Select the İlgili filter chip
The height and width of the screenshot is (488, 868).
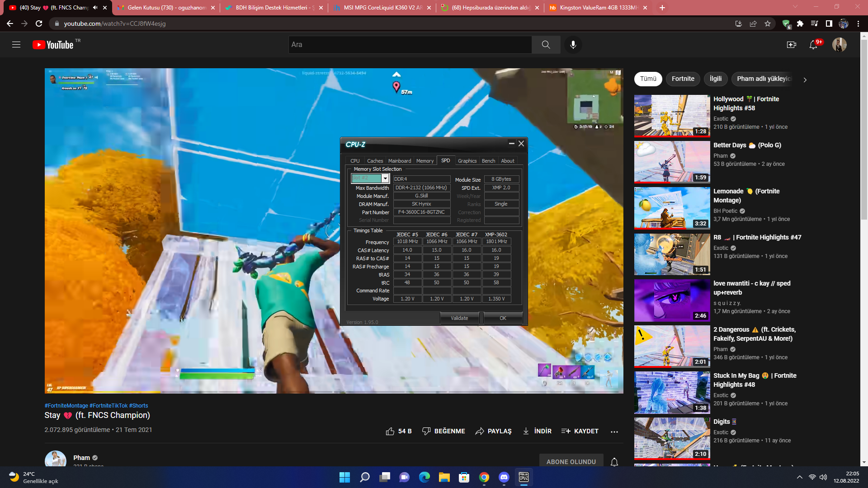[716, 79]
